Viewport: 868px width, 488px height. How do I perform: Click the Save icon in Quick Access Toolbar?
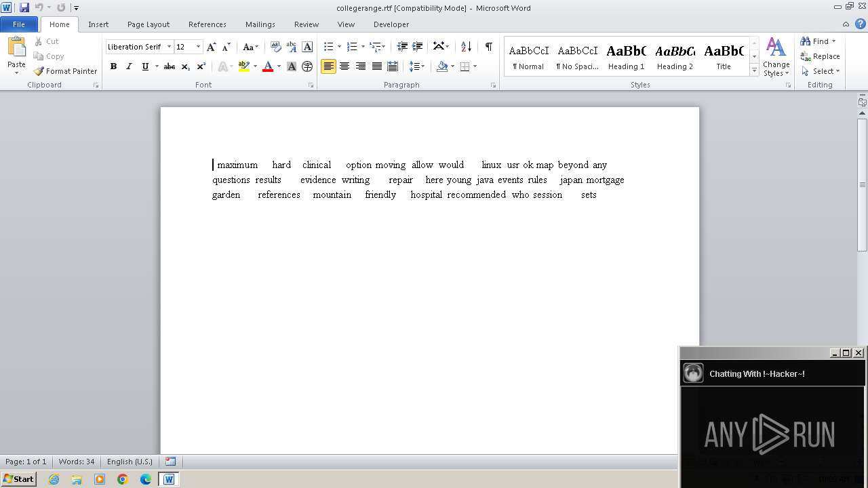pos(24,7)
